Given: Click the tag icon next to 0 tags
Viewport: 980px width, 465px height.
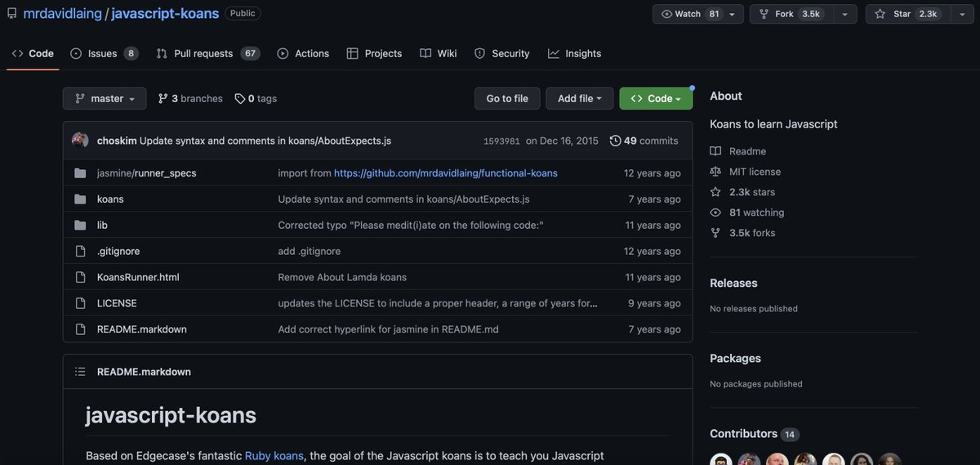Looking at the screenshot, I should [x=239, y=99].
